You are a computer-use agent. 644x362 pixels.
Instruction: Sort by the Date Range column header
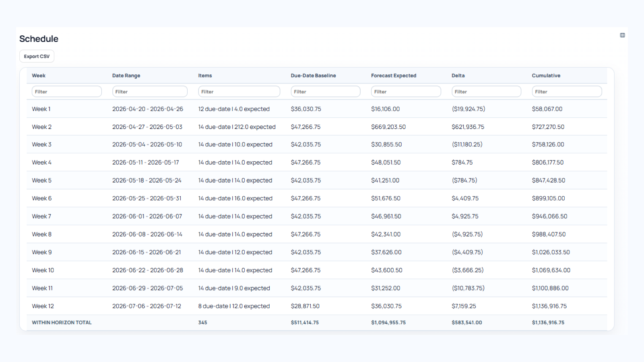pos(126,76)
